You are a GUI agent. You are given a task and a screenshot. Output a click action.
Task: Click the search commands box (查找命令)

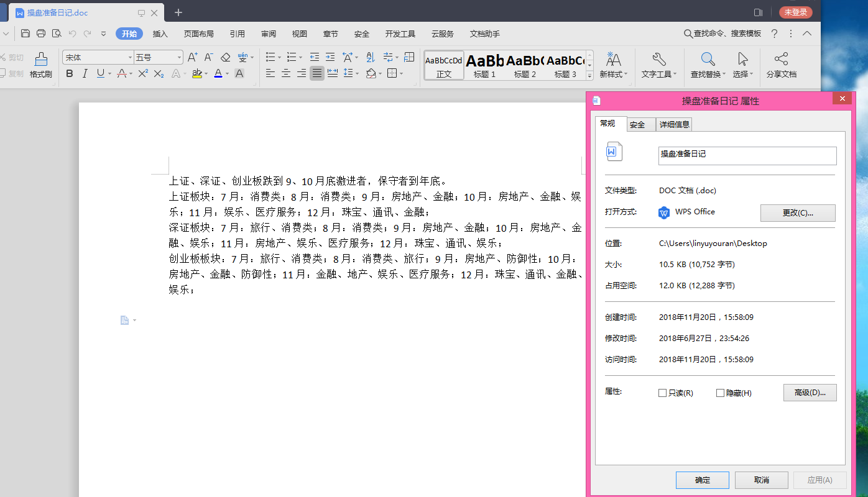(x=723, y=34)
